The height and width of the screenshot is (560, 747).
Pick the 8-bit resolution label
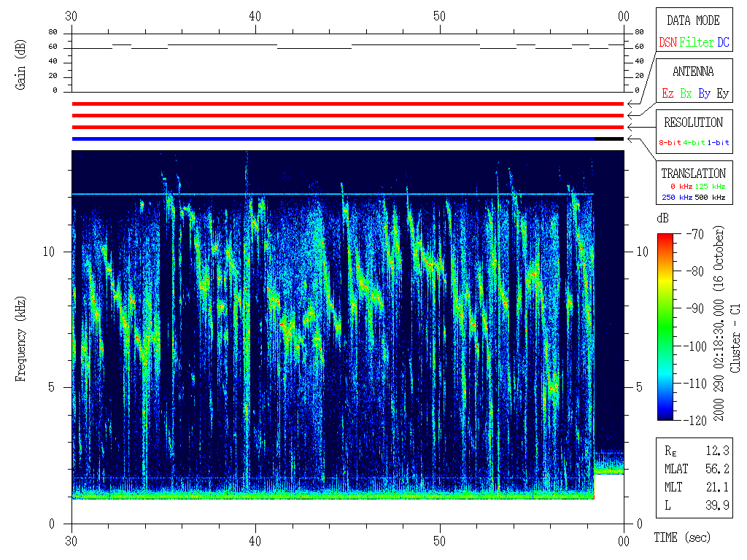click(x=670, y=143)
